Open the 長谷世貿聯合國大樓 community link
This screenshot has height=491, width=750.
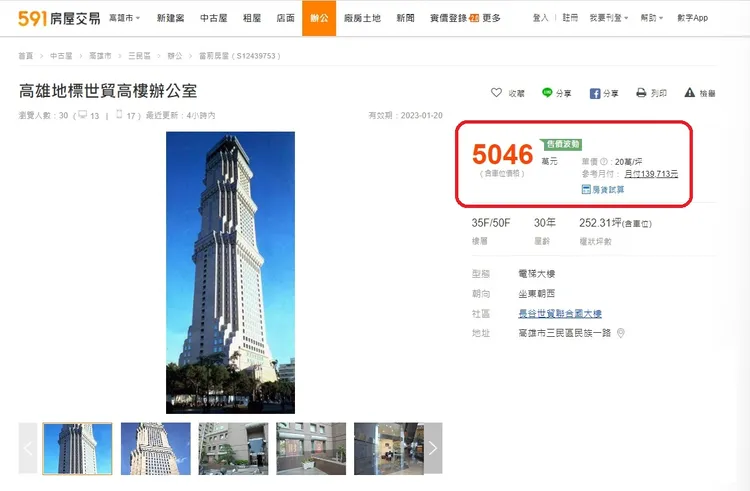coord(560,314)
